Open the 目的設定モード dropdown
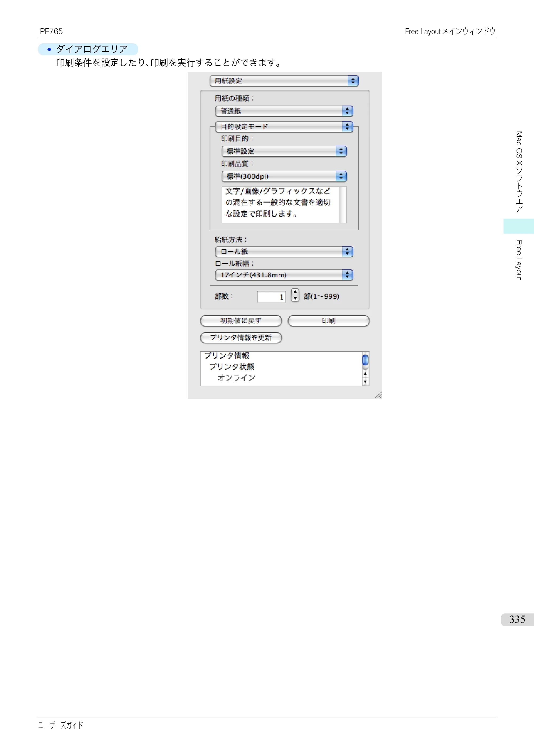 tap(284, 127)
